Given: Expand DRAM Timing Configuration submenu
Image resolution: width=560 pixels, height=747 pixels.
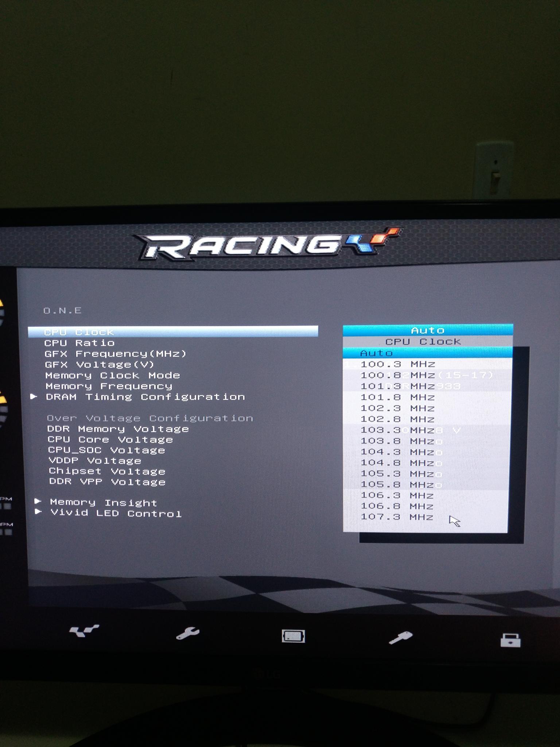Looking at the screenshot, I should coord(145,397).
